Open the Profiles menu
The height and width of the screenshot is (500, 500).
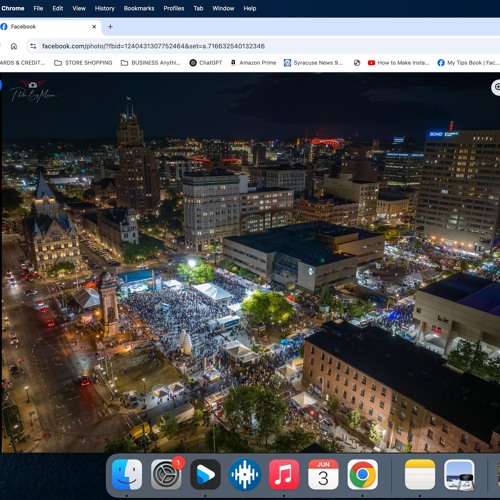[x=174, y=8]
